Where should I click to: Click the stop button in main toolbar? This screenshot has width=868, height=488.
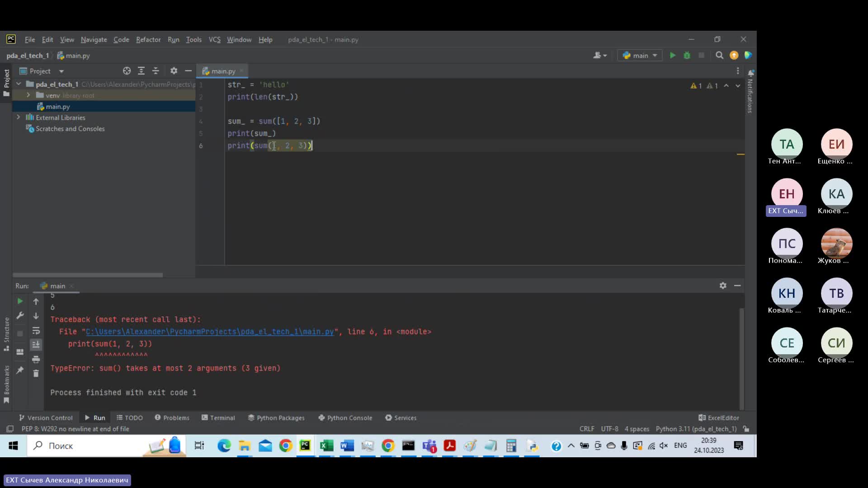pos(701,55)
